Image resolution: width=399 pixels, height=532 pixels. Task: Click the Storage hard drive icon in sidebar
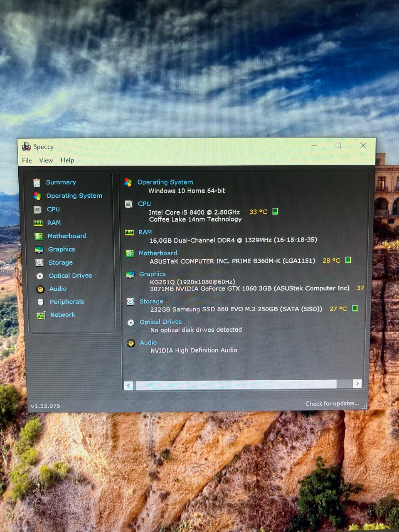[x=39, y=263]
